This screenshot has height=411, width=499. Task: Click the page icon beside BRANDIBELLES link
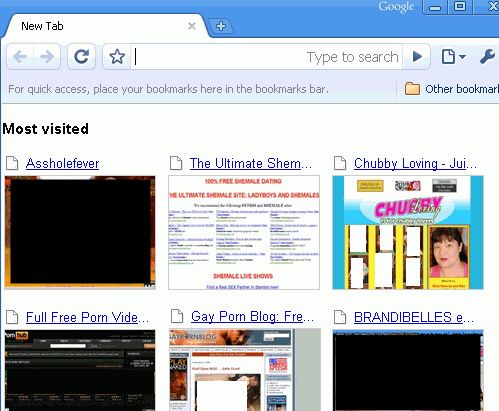coord(340,317)
